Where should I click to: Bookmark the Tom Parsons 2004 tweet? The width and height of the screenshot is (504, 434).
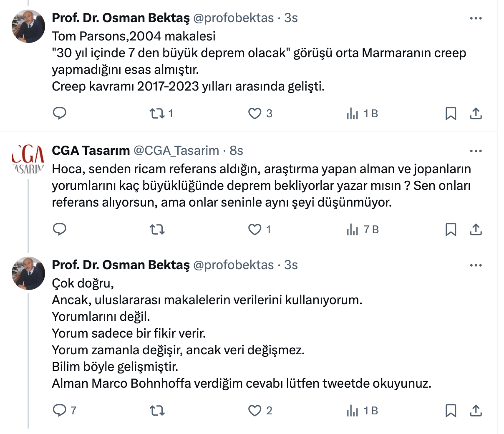[x=451, y=113]
